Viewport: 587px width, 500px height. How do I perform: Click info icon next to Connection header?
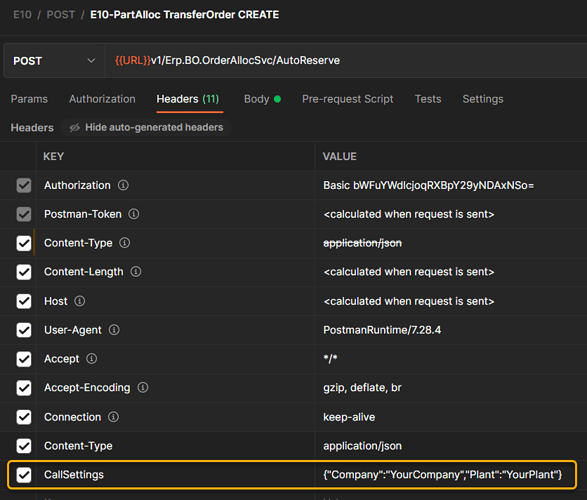pos(113,417)
